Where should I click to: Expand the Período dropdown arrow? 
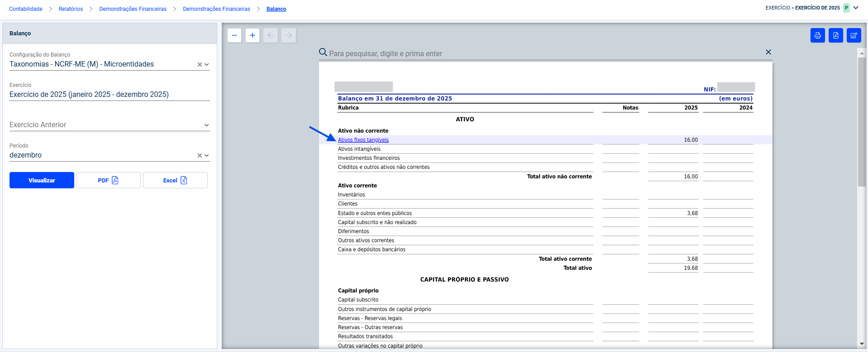click(207, 156)
